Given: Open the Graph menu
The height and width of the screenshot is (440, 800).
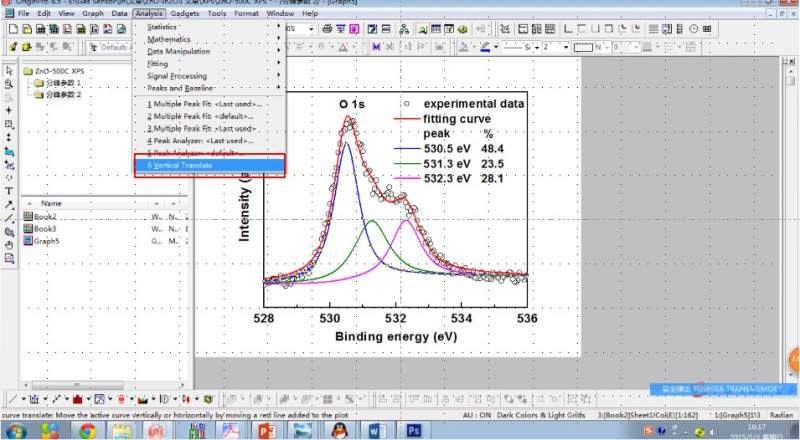Looking at the screenshot, I should 93,13.
